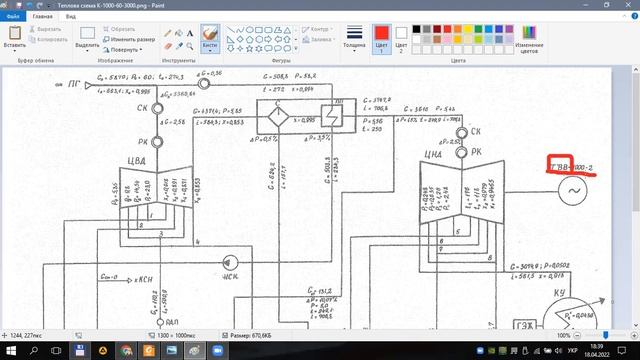Click Resize (Изменить размер)
640x360 pixels.
129,40
